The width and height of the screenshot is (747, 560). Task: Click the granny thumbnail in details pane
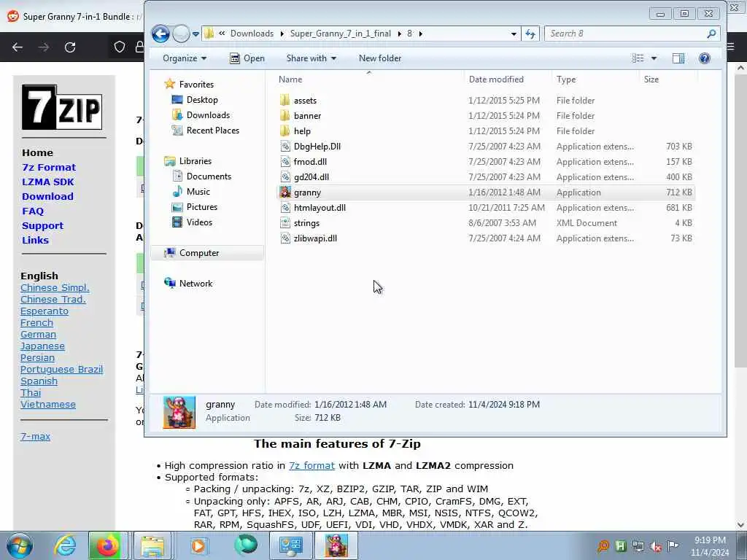pyautogui.click(x=179, y=413)
